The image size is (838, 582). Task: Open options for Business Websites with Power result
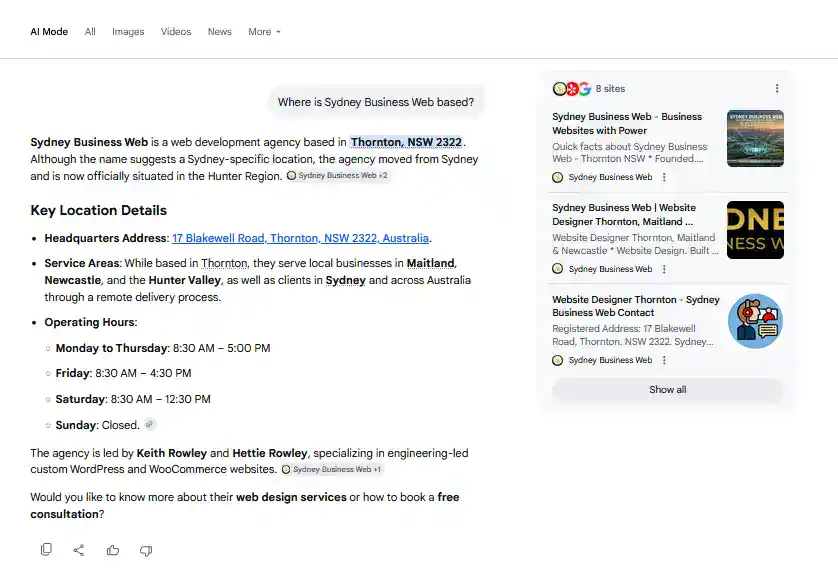(664, 177)
